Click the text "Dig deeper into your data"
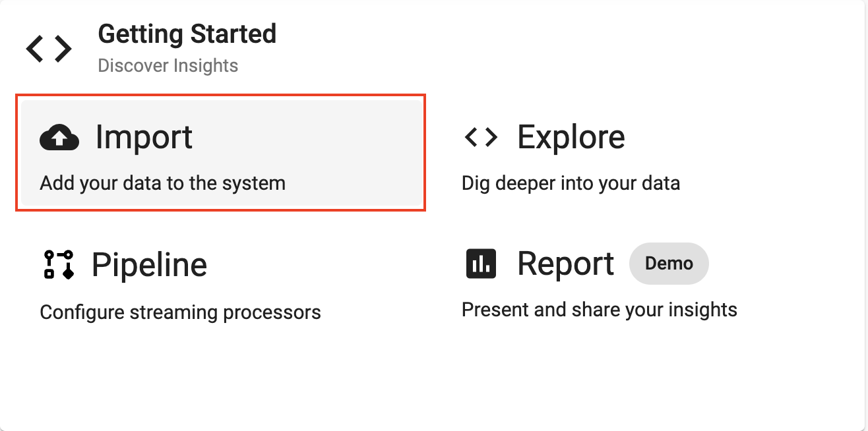The height and width of the screenshot is (431, 868). [x=571, y=183]
